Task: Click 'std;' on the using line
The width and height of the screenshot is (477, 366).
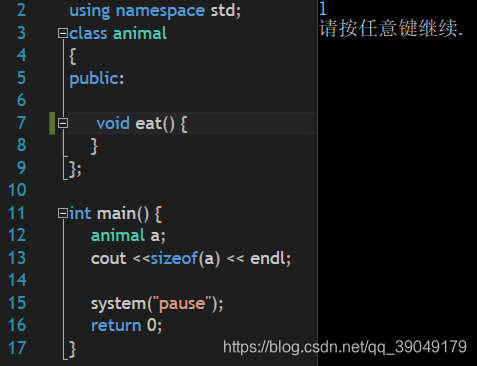Action: 226,11
